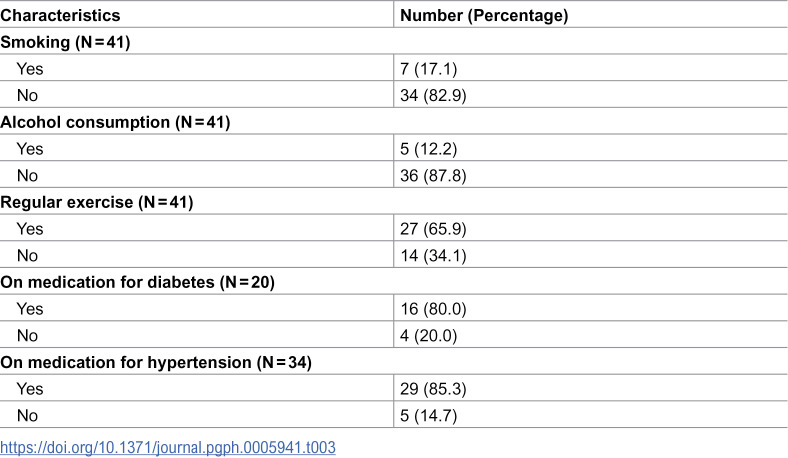Screen dimensions: 788x458
Task: Click the 16 (80.0) diabetes medication value
Action: 433,308
